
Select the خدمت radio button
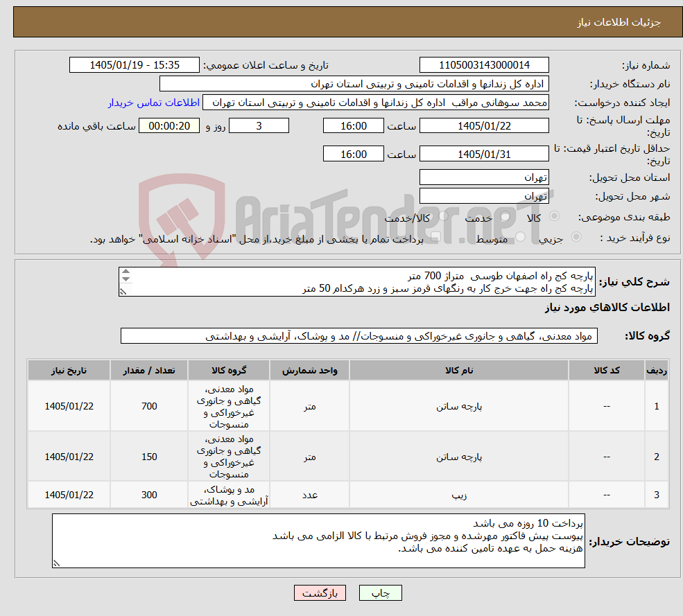(x=505, y=216)
